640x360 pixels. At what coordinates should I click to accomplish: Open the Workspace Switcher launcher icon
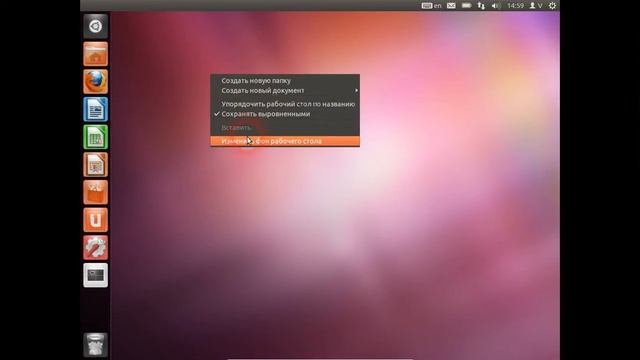(96, 276)
